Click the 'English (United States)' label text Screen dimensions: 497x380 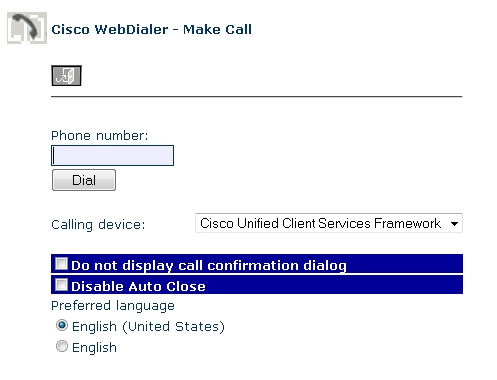pos(148,326)
